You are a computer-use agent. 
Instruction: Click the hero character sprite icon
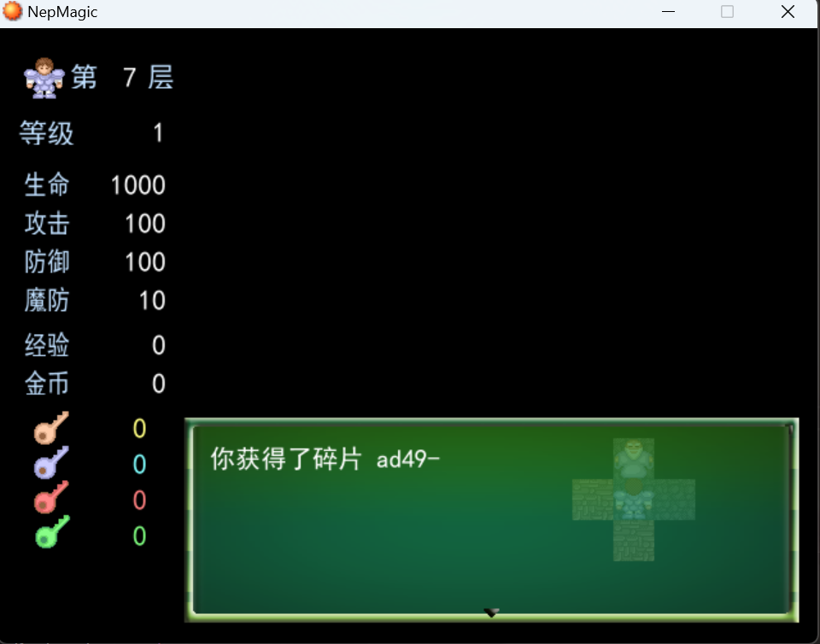[x=44, y=78]
